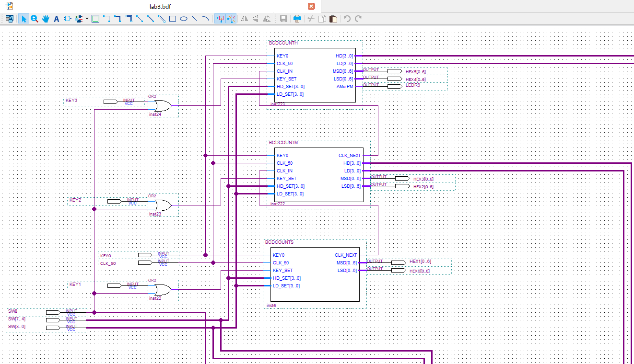Click the Save icon

point(283,19)
